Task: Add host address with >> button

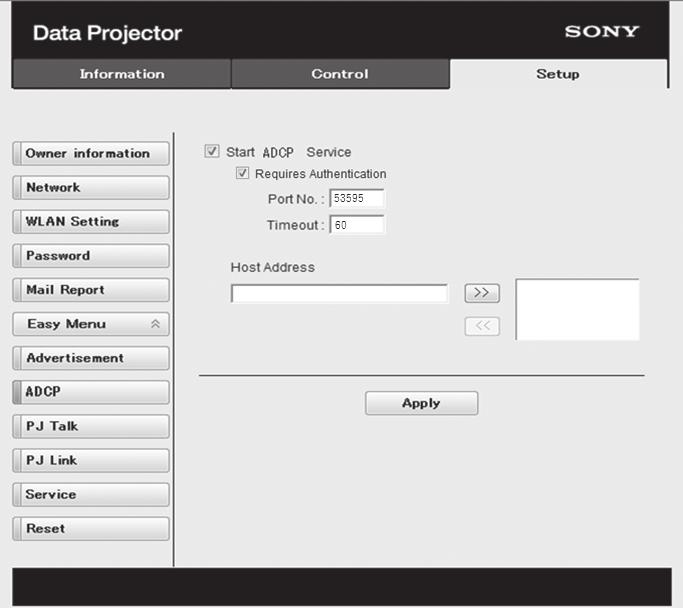Action: 482,293
